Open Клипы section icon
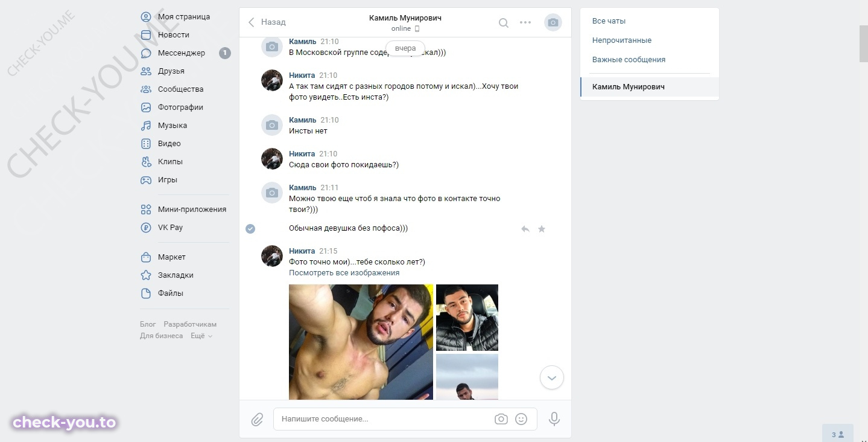Viewport: 868px width, 442px height. coord(146,162)
